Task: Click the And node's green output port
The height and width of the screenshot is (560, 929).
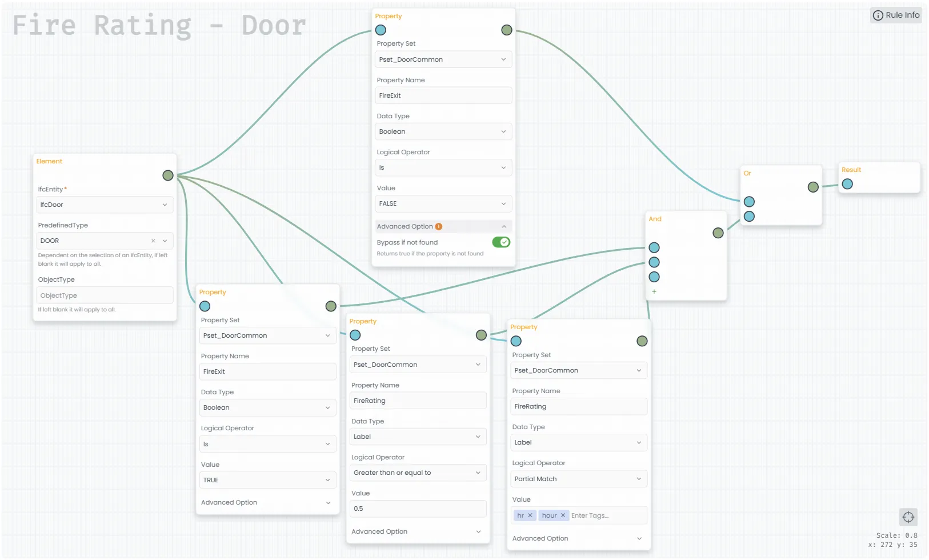Action: [718, 233]
